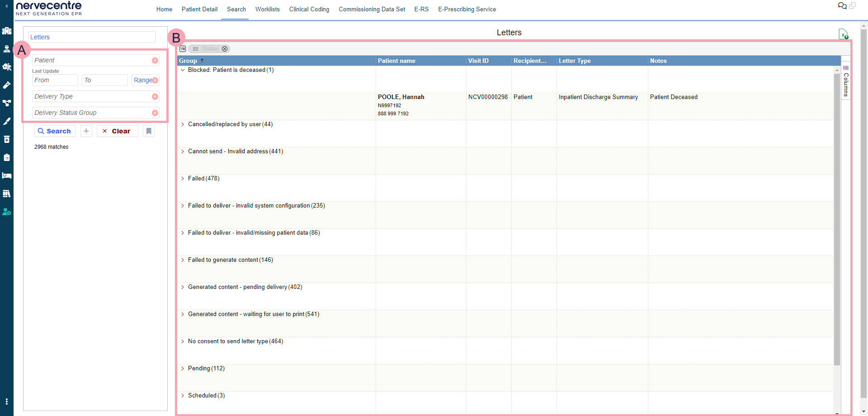Clear the Delivery Type field
Image resolution: width=868 pixels, height=416 pixels.
[155, 97]
